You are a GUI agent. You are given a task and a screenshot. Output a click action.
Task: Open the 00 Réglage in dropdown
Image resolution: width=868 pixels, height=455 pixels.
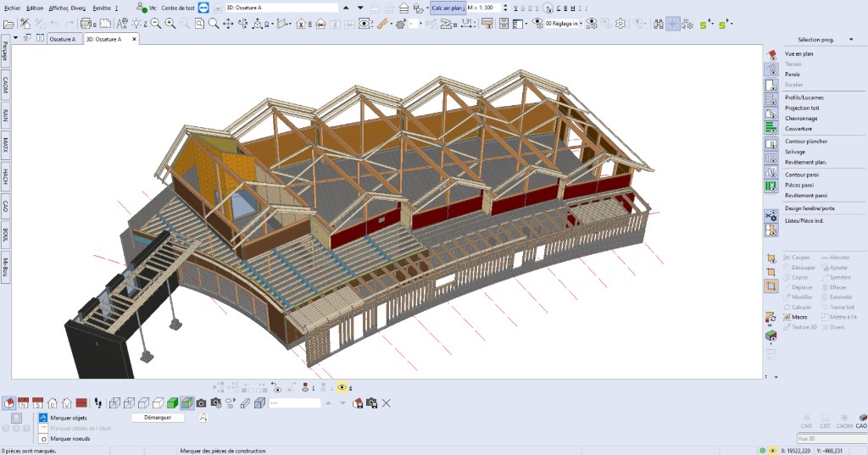click(564, 24)
